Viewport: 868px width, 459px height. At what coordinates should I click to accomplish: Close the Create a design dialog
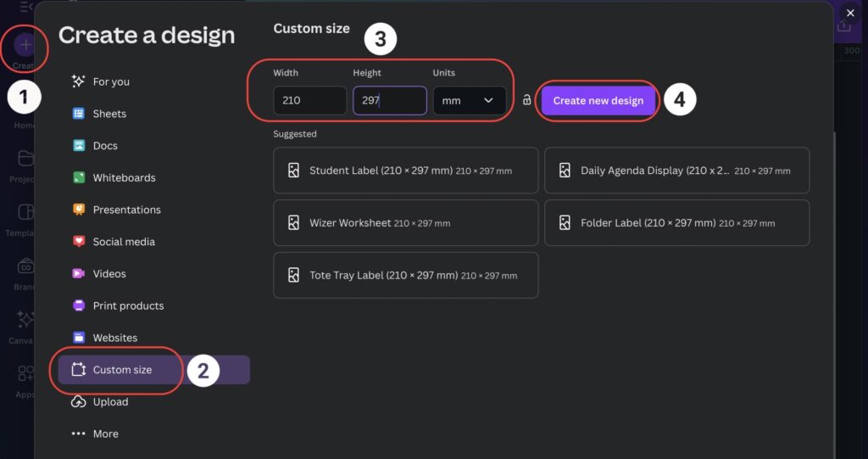[x=850, y=13]
